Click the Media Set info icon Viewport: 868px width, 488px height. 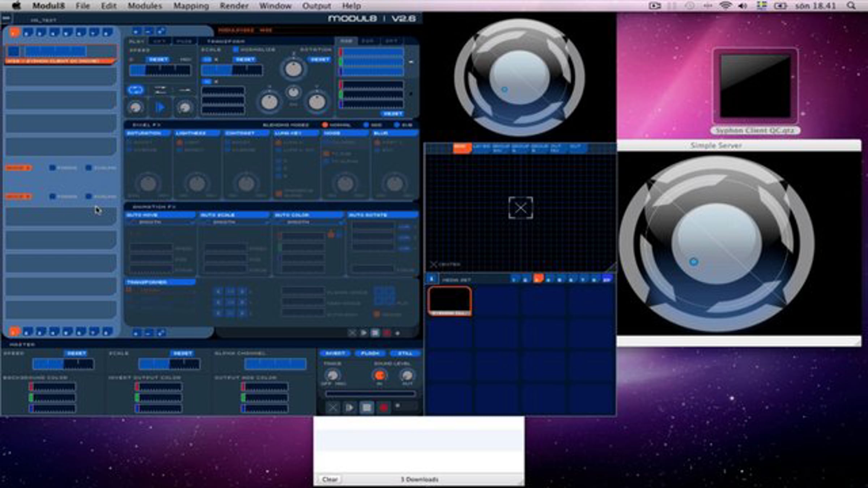(x=431, y=279)
